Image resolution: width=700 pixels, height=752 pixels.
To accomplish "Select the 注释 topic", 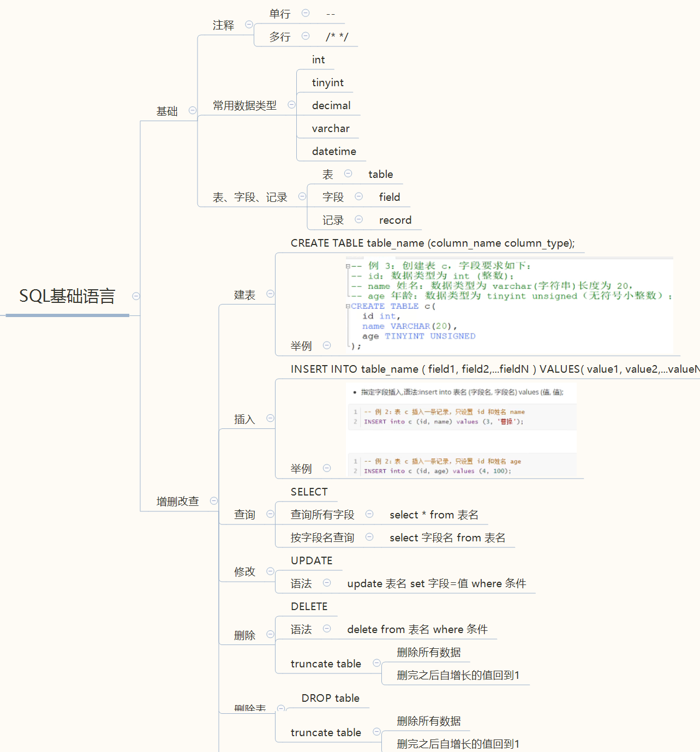I will pos(223,26).
